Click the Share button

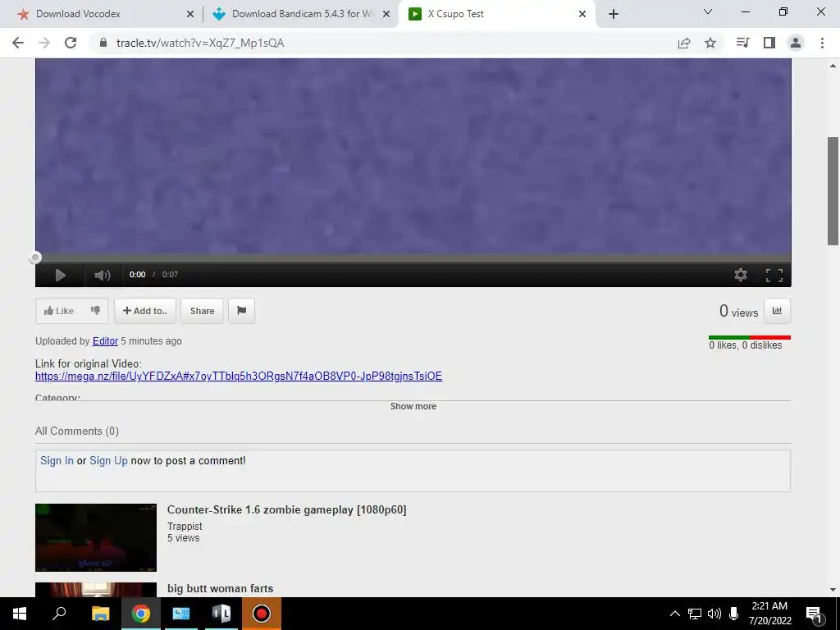[202, 311]
